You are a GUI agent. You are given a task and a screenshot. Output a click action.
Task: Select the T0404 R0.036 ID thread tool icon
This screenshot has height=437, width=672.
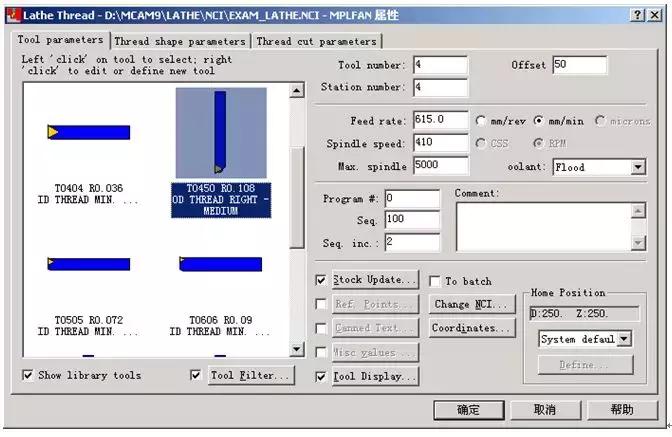(89, 132)
